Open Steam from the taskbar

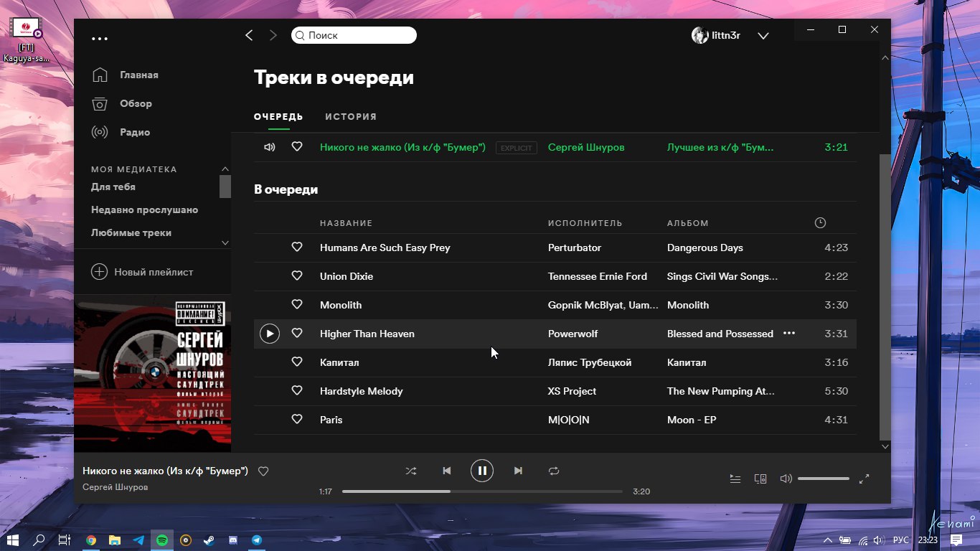pyautogui.click(x=209, y=540)
